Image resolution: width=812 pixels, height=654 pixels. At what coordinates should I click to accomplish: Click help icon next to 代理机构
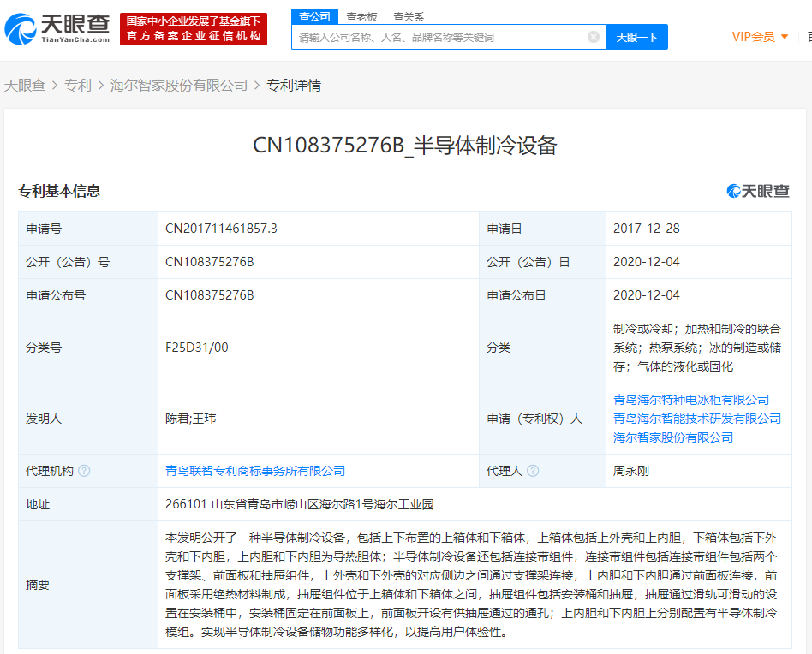click(84, 471)
